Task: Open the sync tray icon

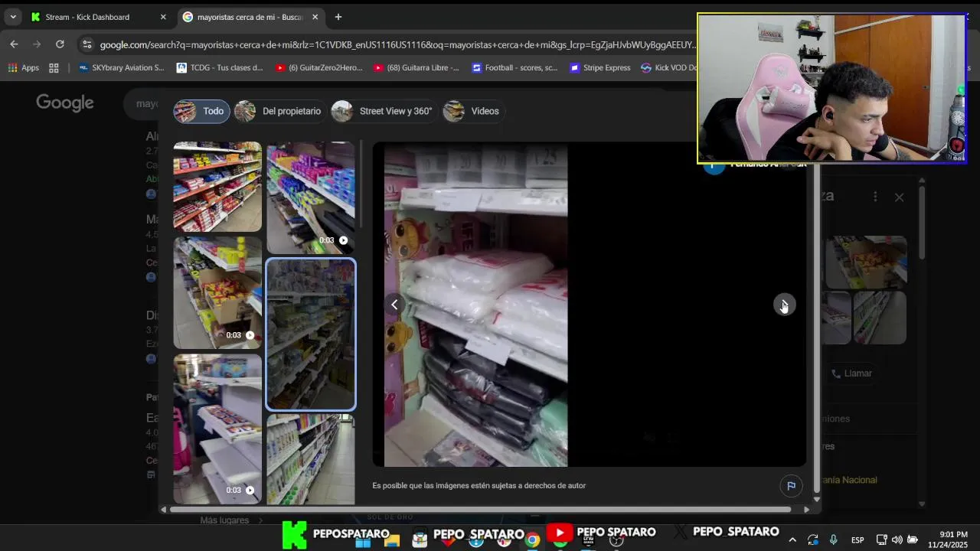Action: (x=812, y=540)
